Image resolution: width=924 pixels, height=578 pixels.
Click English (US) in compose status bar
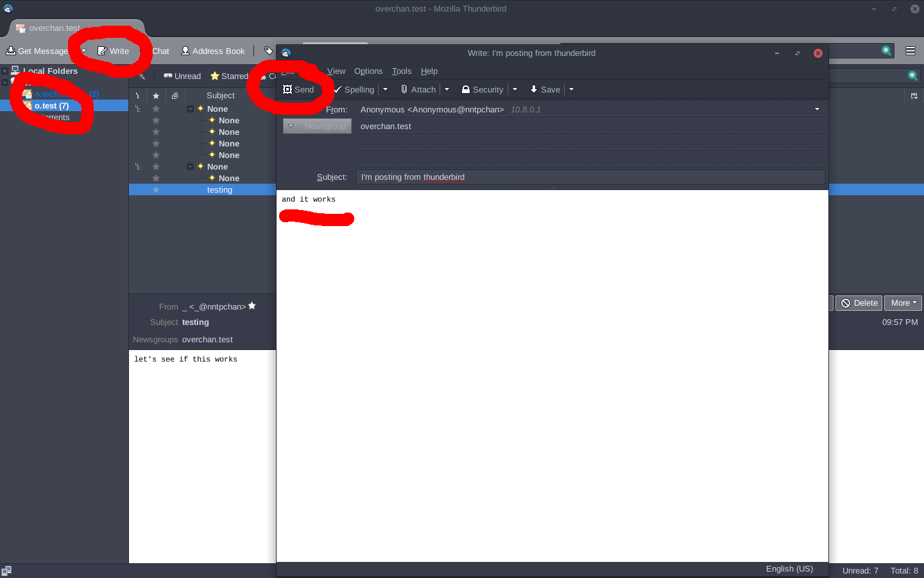pos(789,569)
